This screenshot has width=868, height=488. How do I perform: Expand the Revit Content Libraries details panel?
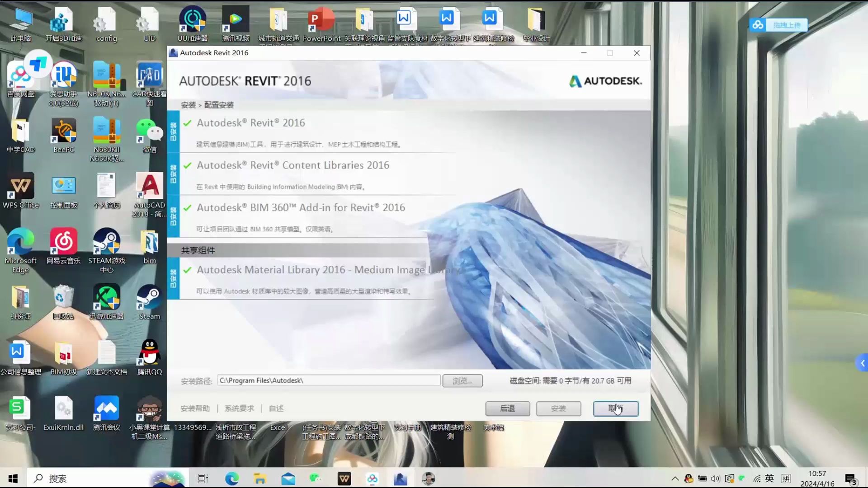pyautogui.click(x=173, y=174)
